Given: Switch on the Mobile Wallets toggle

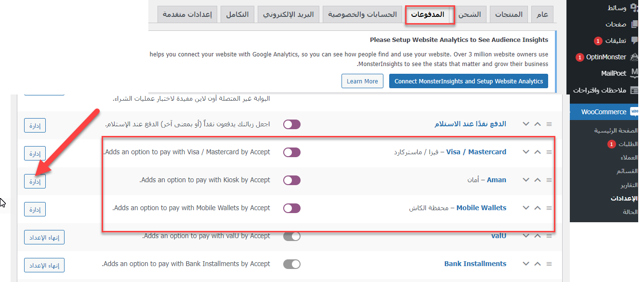Looking at the screenshot, I should 292,208.
